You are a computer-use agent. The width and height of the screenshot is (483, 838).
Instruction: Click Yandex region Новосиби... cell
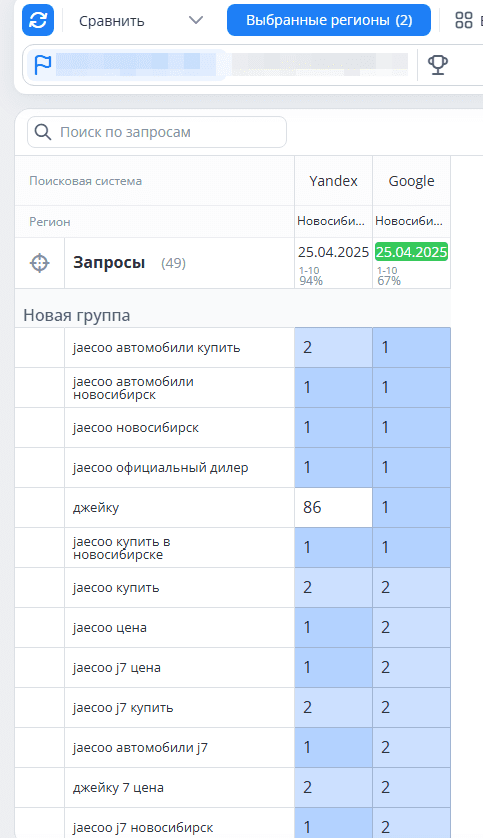point(331,221)
